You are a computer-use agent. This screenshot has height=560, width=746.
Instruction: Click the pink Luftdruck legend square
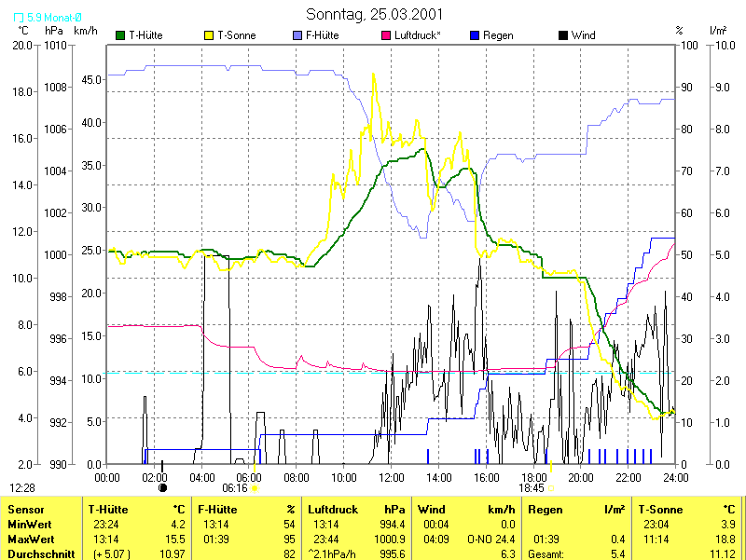tap(386, 35)
